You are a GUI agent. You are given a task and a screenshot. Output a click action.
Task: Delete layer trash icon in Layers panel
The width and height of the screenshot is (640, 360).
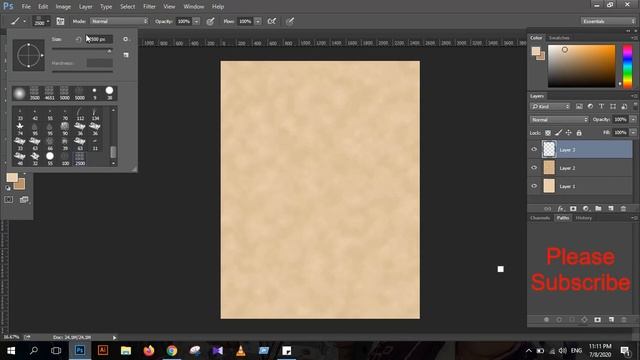[x=623, y=209]
